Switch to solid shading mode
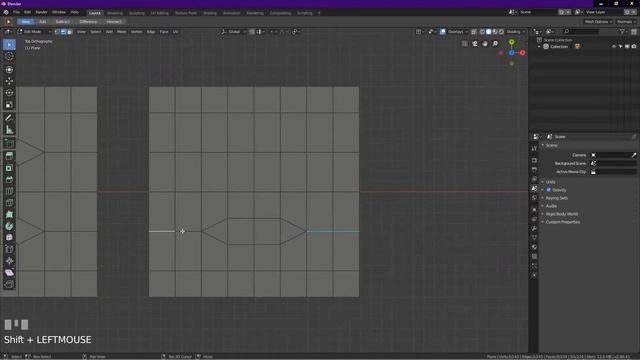640x360 pixels. (489, 31)
